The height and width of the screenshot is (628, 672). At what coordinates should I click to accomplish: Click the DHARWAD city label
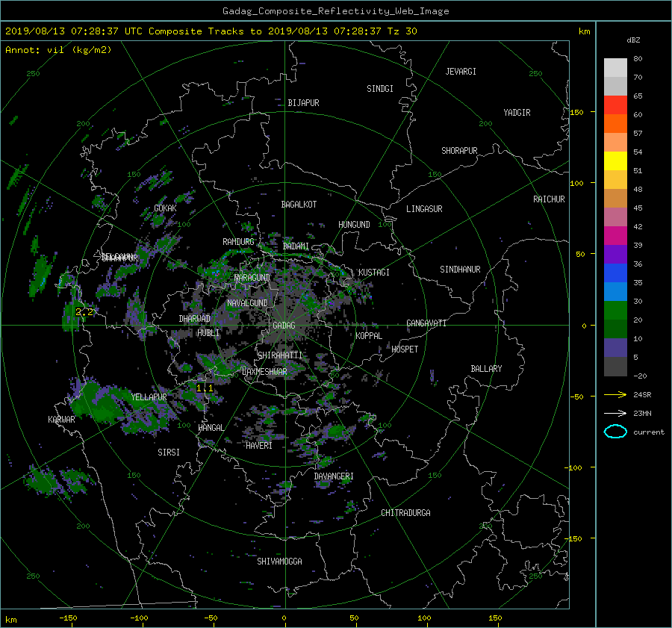195,319
